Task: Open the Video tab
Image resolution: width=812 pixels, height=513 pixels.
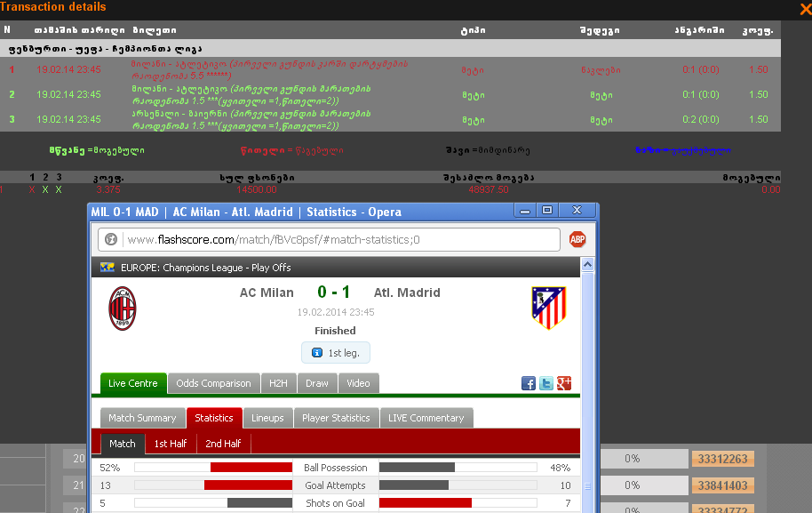Action: [x=358, y=383]
